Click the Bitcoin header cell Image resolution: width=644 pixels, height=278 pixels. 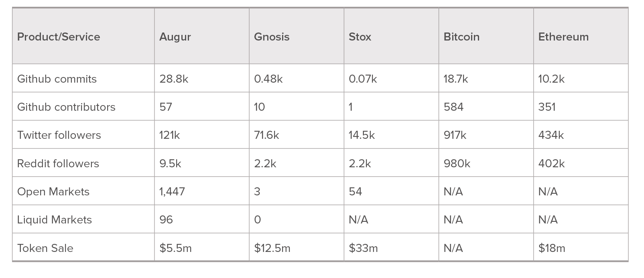(486, 36)
